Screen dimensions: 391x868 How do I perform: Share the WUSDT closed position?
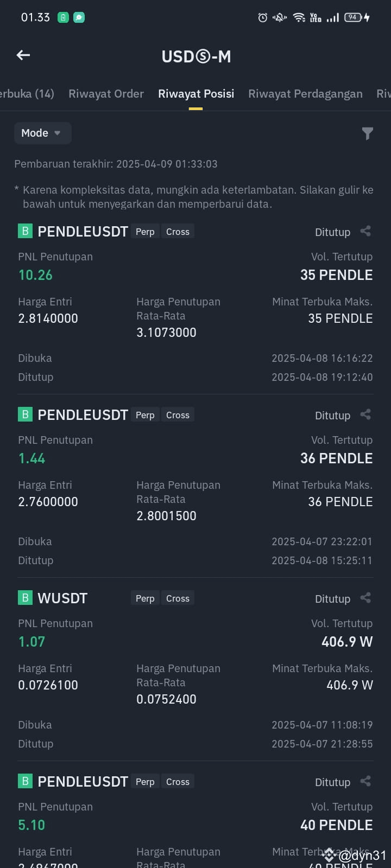[365, 598]
